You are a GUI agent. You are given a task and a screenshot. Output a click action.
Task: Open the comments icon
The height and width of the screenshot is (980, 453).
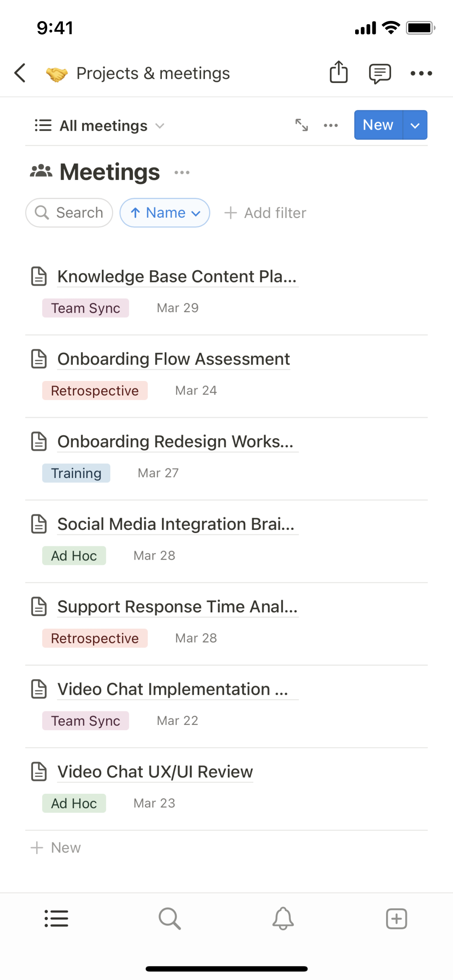tap(380, 74)
